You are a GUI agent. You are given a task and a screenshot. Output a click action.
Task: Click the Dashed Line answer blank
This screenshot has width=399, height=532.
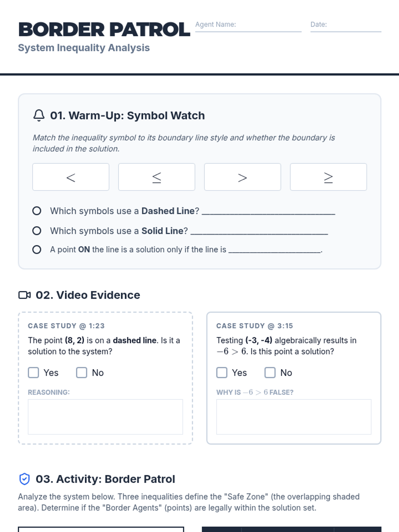coord(269,211)
